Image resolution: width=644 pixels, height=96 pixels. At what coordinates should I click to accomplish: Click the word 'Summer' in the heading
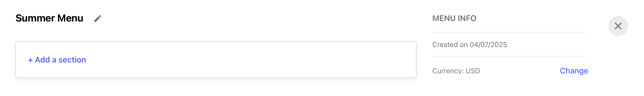pos(35,18)
